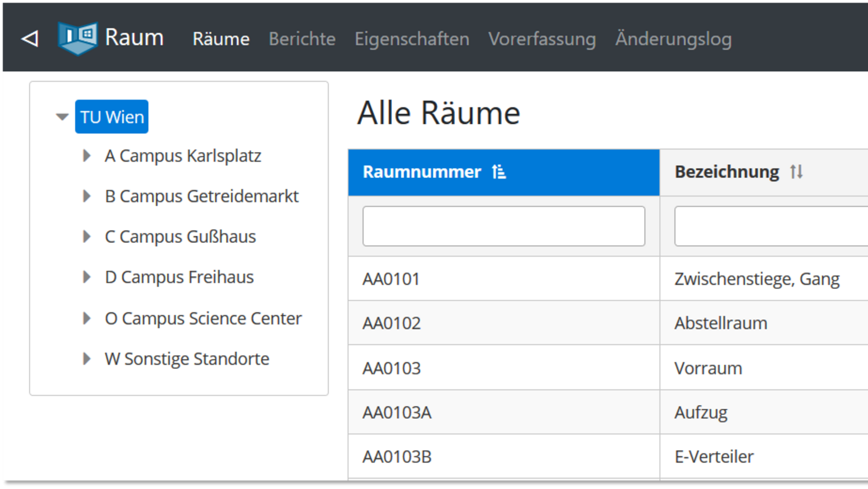
Task: Select W Sonstige Standorte in tree
Action: tap(187, 359)
